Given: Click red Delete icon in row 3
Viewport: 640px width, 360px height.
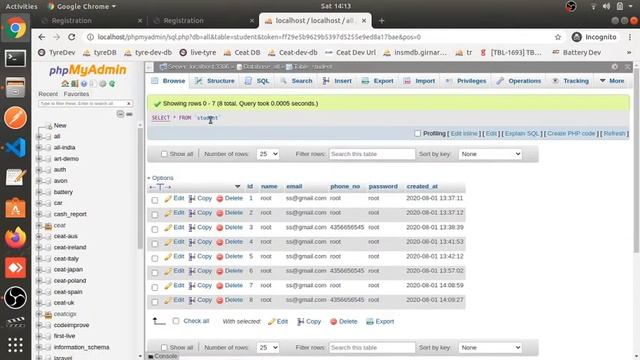Looking at the screenshot, I should click(x=220, y=228).
